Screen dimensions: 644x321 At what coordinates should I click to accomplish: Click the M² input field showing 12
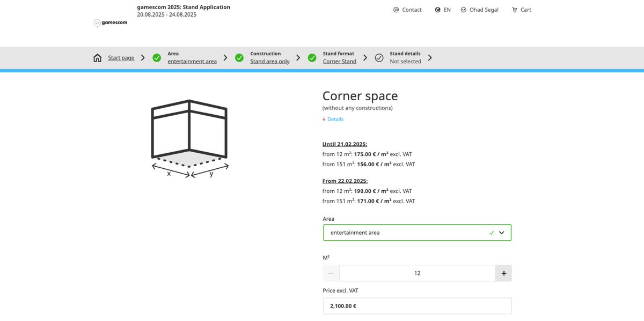[417, 273]
